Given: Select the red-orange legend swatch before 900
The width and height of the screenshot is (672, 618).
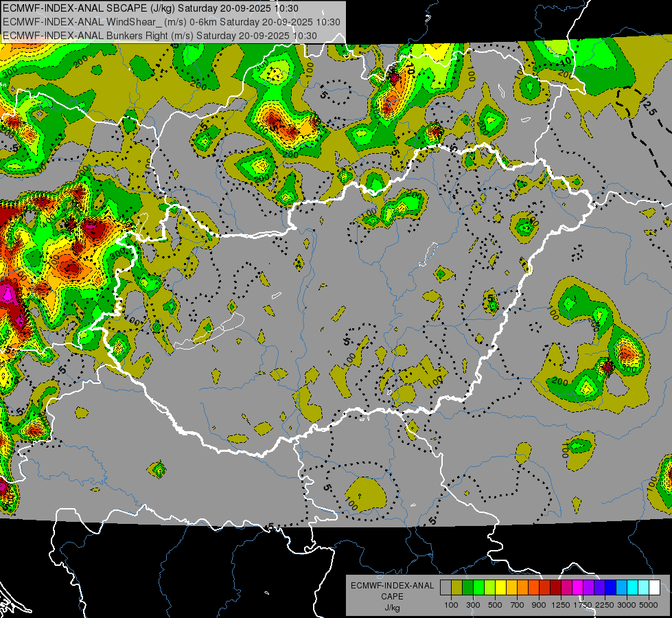Looking at the screenshot, I should (x=533, y=588).
